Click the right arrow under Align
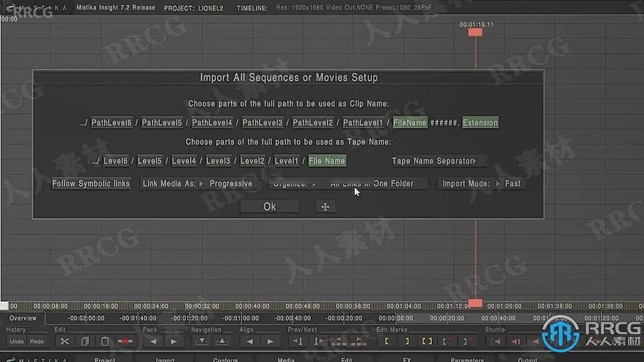The height and width of the screenshot is (362, 644). tap(270, 341)
